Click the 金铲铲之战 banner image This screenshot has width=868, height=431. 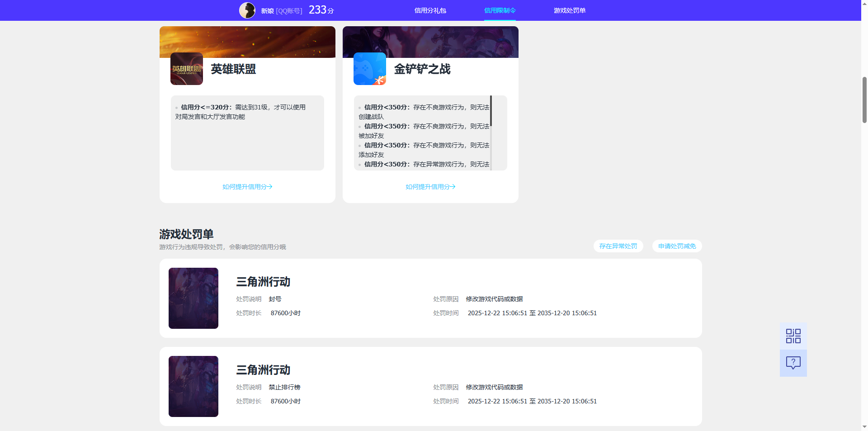pos(430,42)
